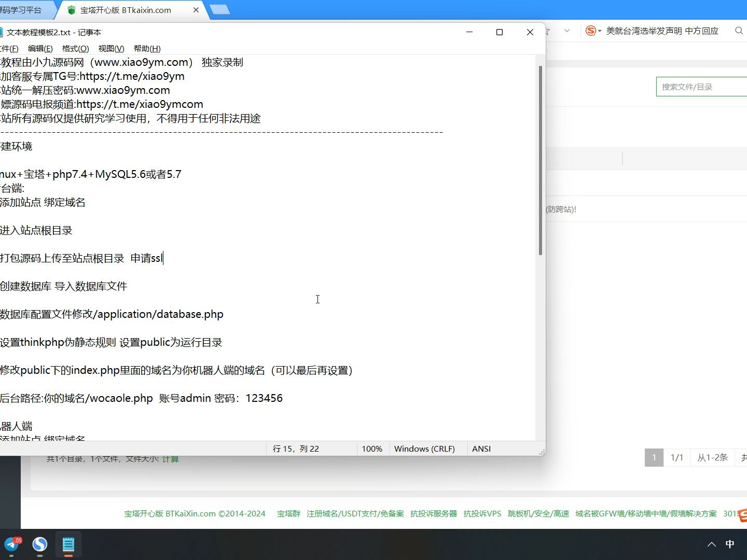Click the public下的index.php line
Screen dimensions: 747x560
tap(176, 370)
